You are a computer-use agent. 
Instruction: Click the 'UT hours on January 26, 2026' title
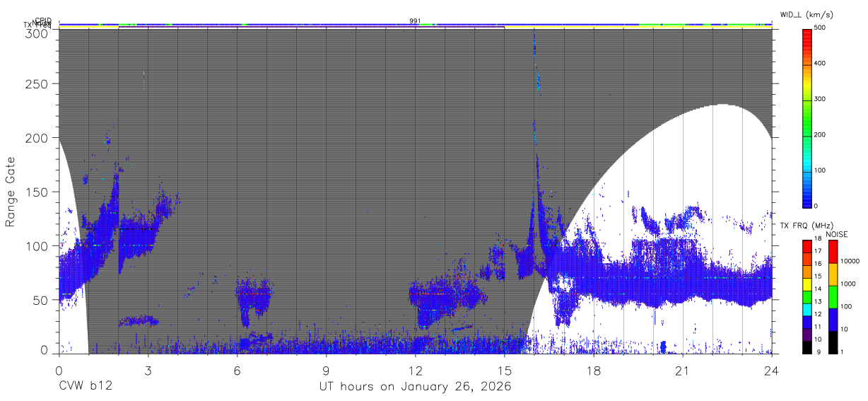point(415,387)
